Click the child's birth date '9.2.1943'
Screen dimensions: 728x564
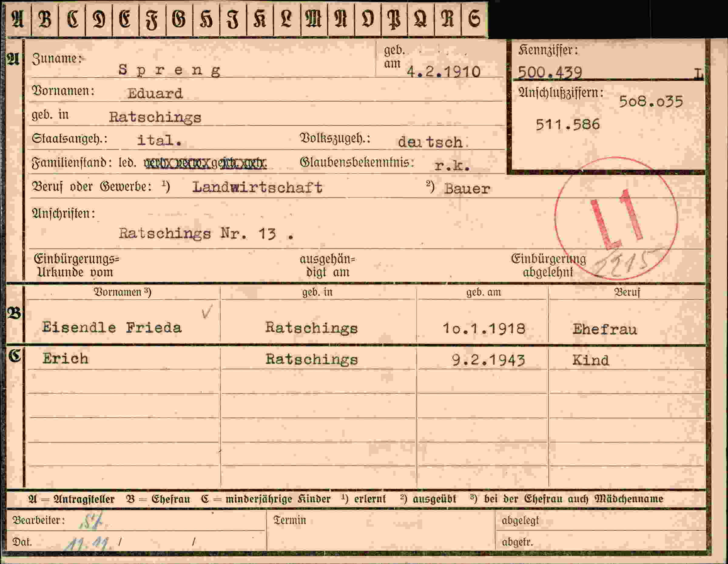pyautogui.click(x=488, y=360)
